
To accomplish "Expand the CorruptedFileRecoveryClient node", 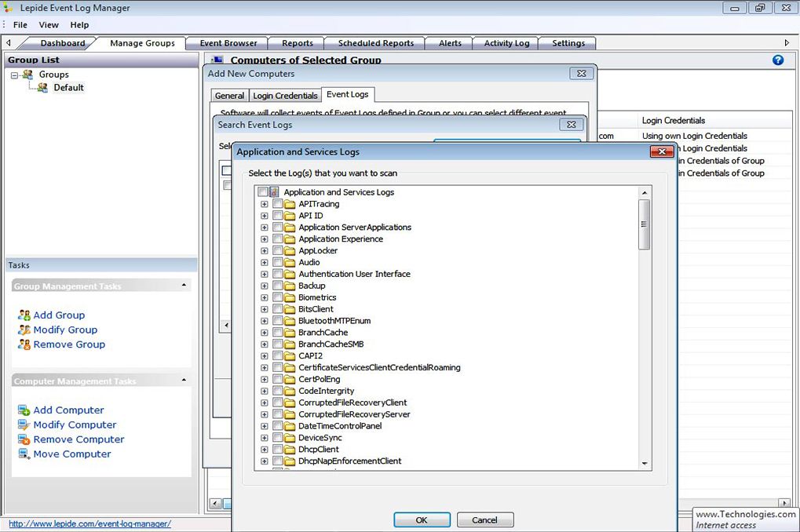I will click(x=265, y=403).
